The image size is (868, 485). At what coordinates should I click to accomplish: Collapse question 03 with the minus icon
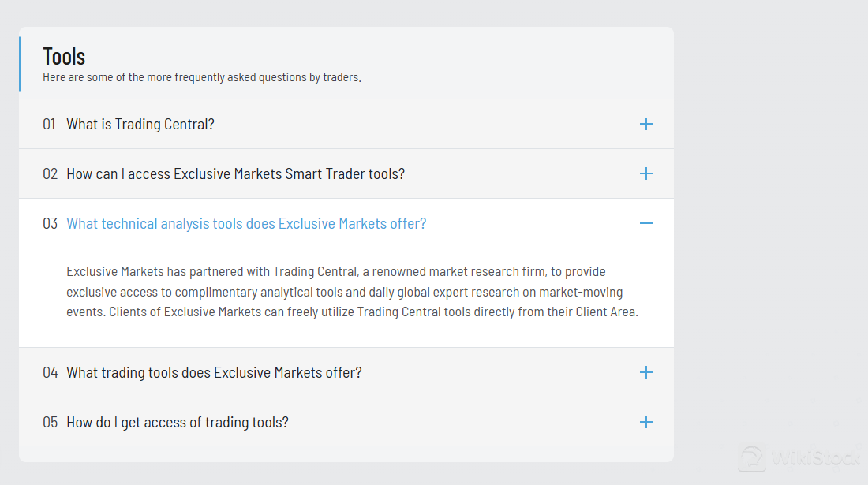point(646,223)
